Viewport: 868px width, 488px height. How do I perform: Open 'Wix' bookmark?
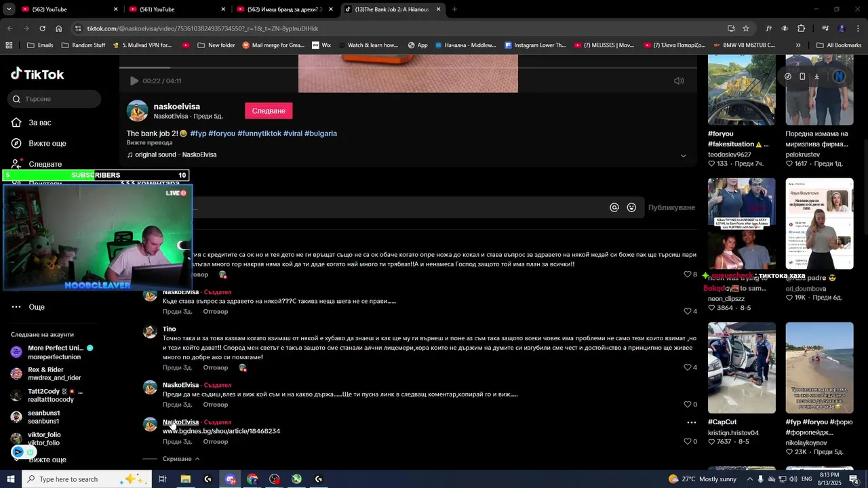pyautogui.click(x=321, y=45)
